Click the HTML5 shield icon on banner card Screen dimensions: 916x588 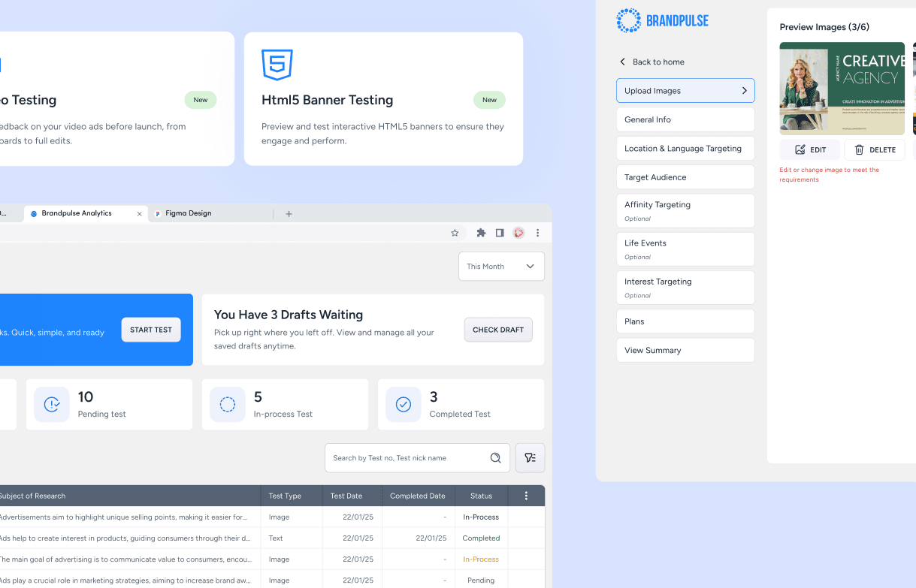[277, 65]
